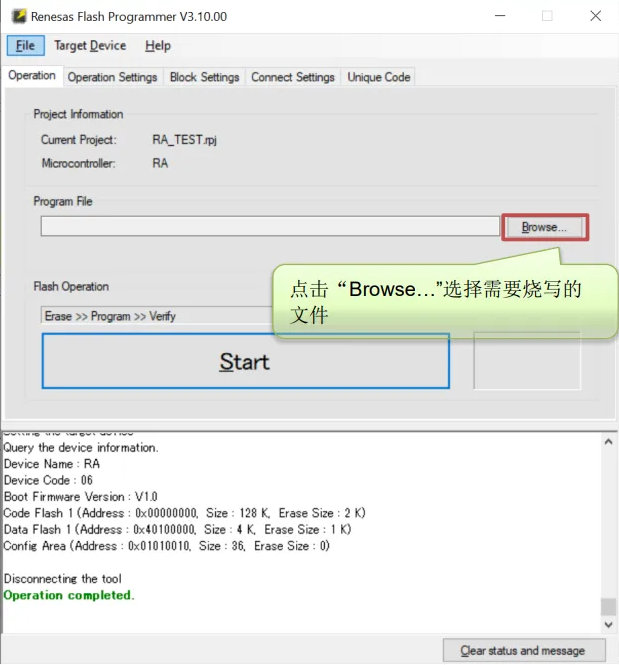The width and height of the screenshot is (619, 665).
Task: Open the Target Device menu
Action: click(x=90, y=45)
